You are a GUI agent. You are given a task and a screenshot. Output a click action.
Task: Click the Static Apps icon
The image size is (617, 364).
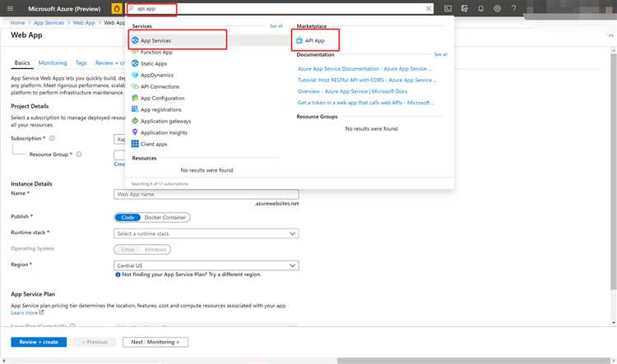point(135,63)
